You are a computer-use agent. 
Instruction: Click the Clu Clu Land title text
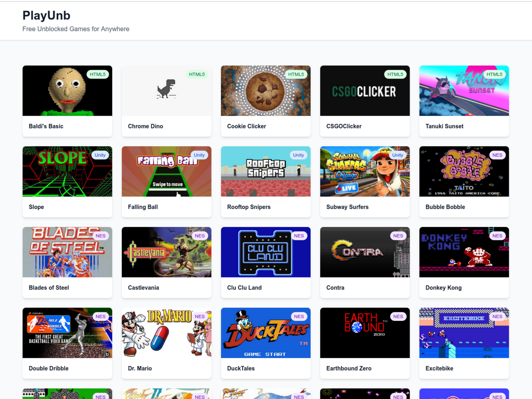pyautogui.click(x=244, y=288)
